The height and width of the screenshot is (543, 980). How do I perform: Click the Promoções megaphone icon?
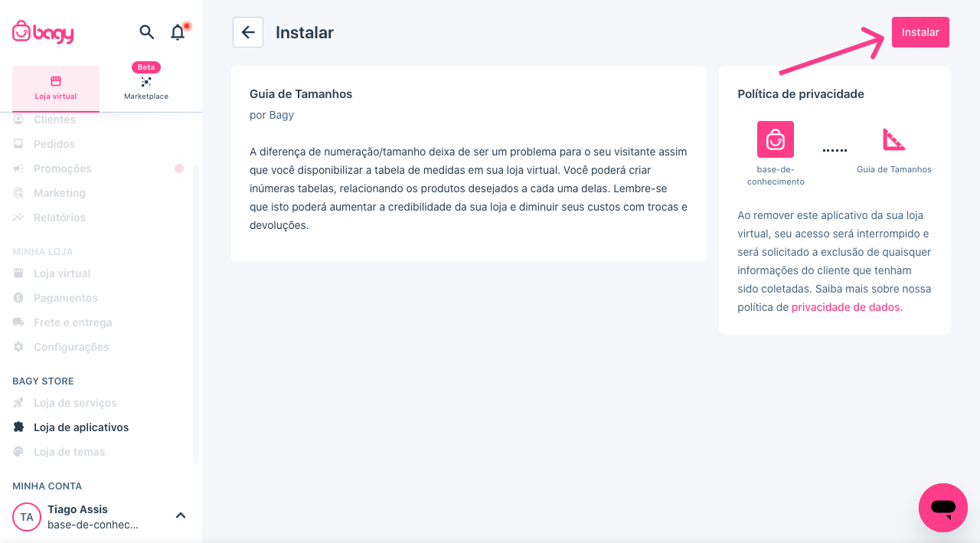18,168
